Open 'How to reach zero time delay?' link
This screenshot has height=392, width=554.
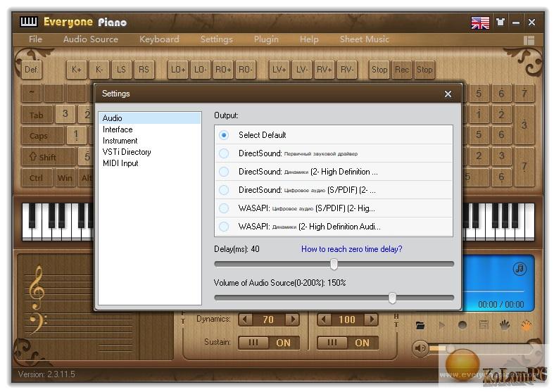click(351, 249)
